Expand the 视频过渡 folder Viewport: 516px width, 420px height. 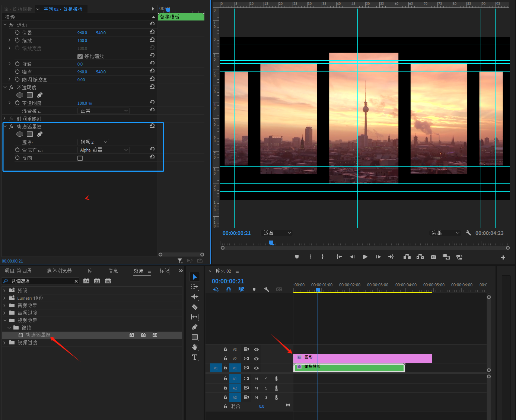[4, 343]
